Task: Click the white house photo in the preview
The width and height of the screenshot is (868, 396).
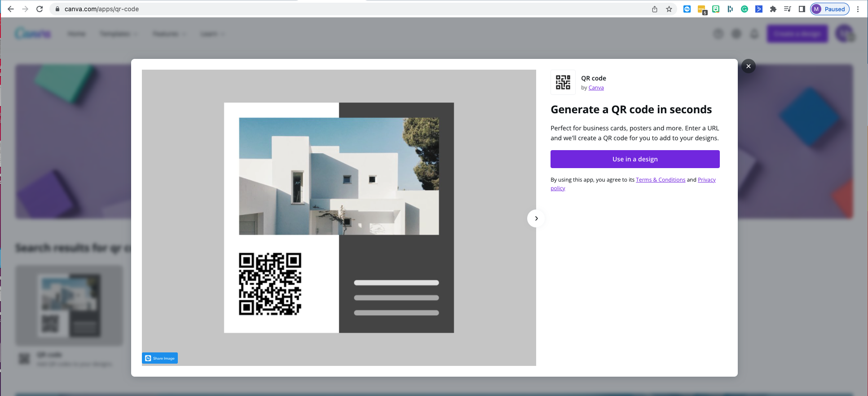Action: pos(339,176)
